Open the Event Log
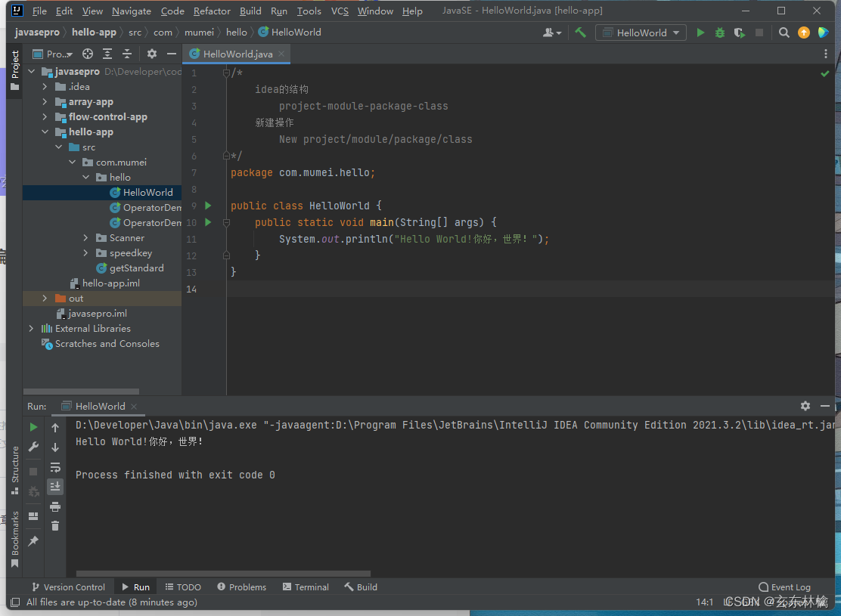 point(785,587)
